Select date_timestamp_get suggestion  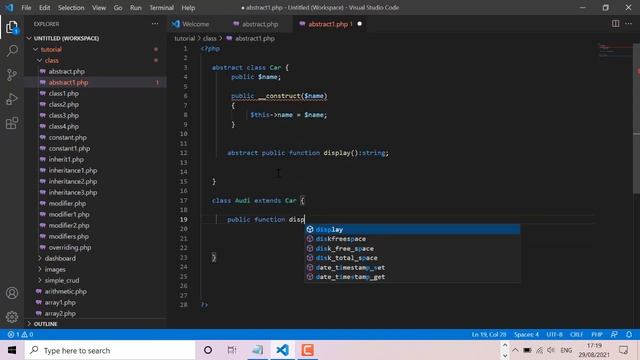coord(412,277)
